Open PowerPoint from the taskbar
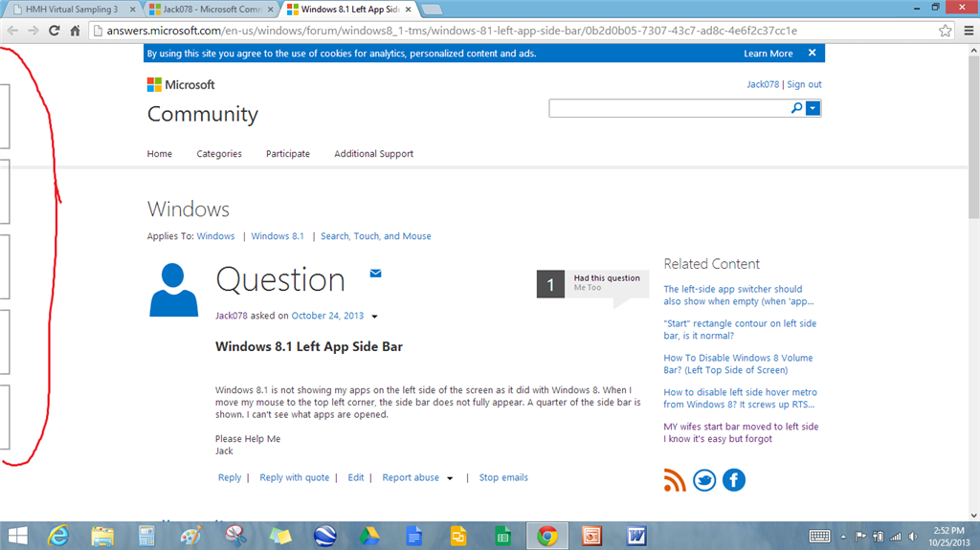Image resolution: width=980 pixels, height=550 pixels. click(x=591, y=536)
